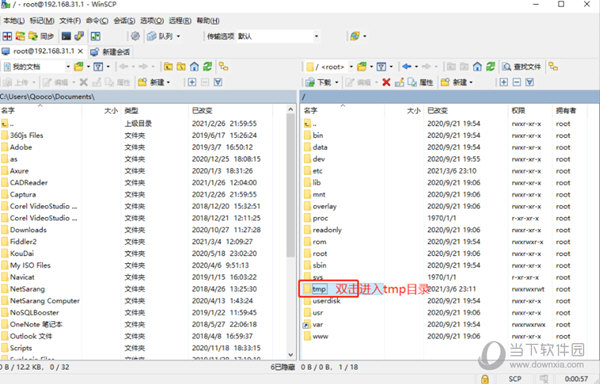Select the var link in remote panel
The width and height of the screenshot is (600, 384).
317,325
